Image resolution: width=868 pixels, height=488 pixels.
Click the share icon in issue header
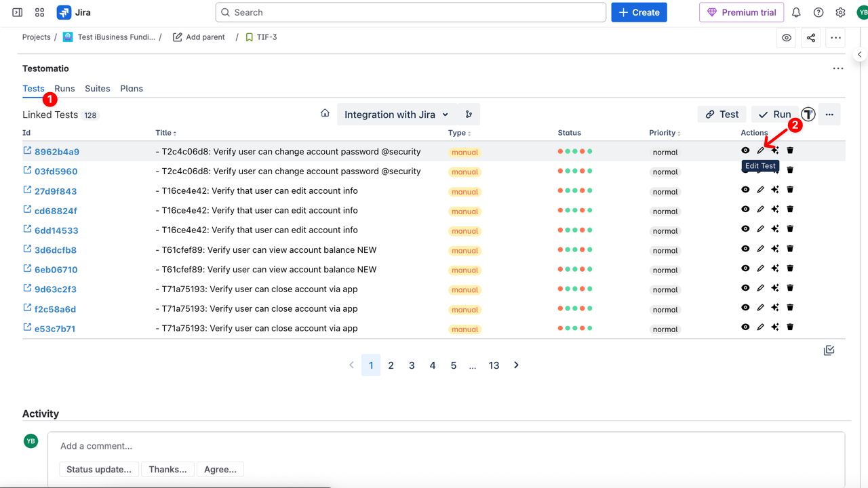point(811,38)
